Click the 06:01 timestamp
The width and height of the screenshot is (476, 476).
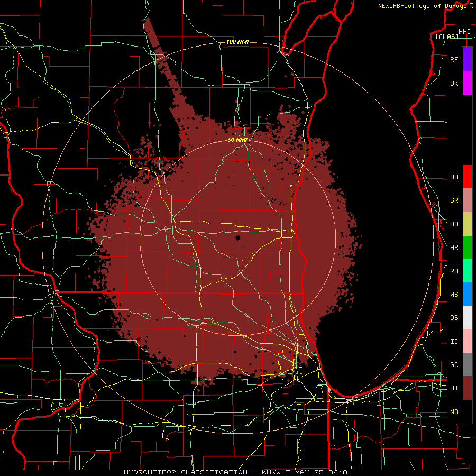pyautogui.click(x=340, y=472)
